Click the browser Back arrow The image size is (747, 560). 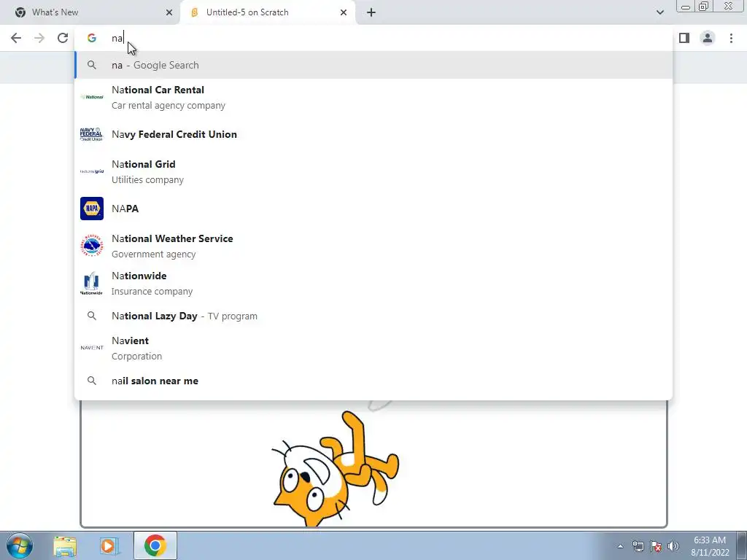click(16, 38)
